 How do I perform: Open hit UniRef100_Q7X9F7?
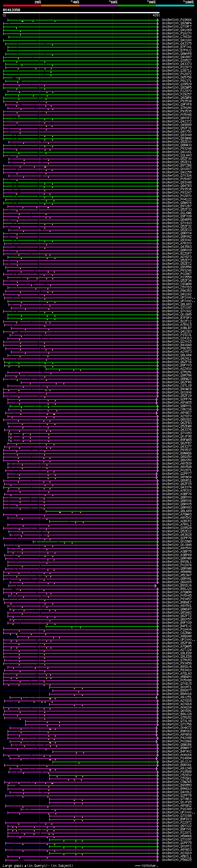(x=176, y=26)
